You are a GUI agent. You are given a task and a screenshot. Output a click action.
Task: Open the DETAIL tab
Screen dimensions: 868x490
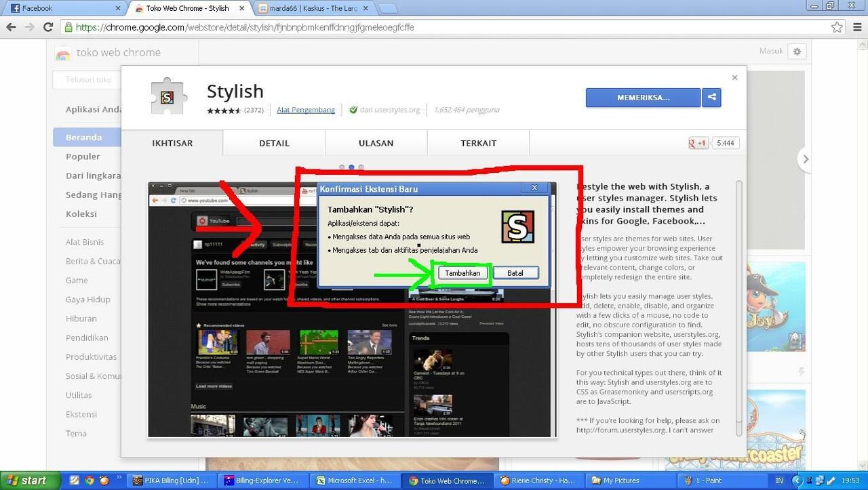[x=274, y=143]
